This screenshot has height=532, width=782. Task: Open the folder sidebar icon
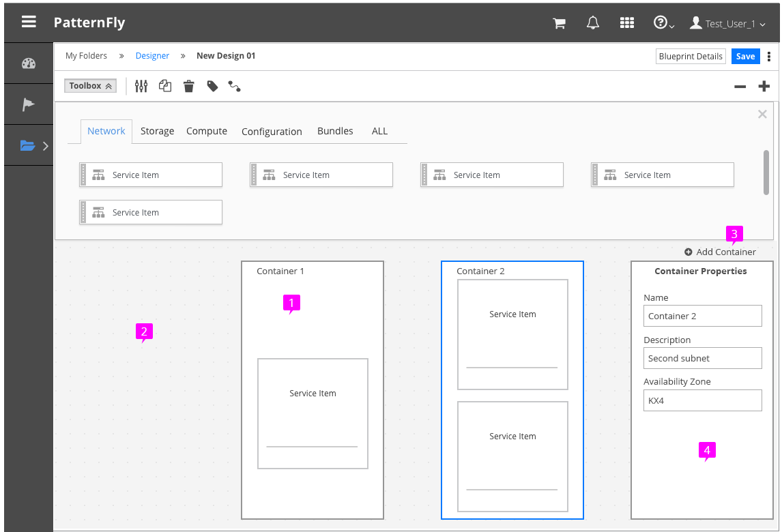tap(27, 145)
